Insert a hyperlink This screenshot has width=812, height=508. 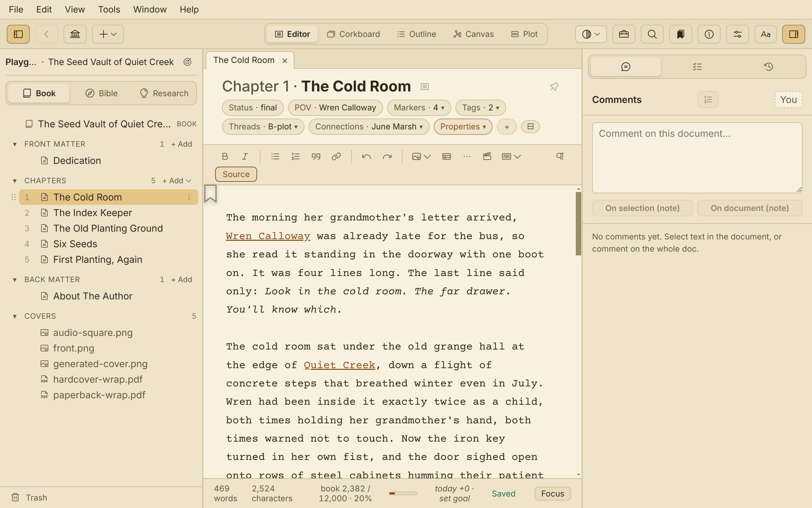pos(336,156)
